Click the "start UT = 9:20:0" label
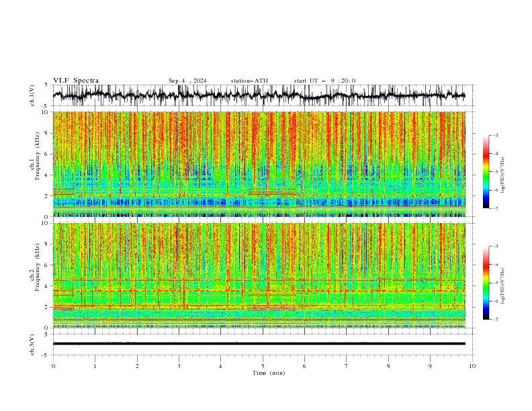Screen dimensions: 532x411 click(324, 81)
